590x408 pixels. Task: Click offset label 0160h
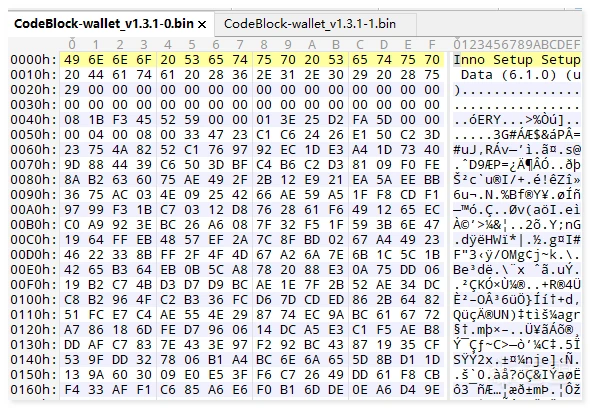click(x=33, y=390)
